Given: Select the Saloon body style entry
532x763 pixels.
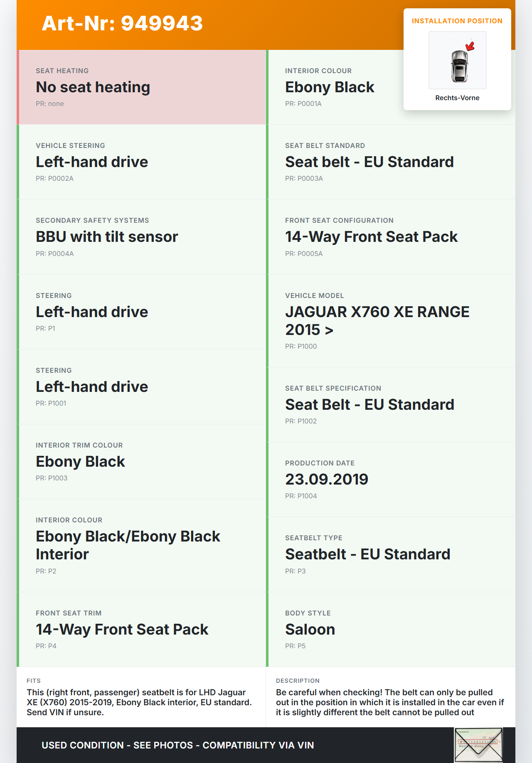Looking at the screenshot, I should (310, 629).
